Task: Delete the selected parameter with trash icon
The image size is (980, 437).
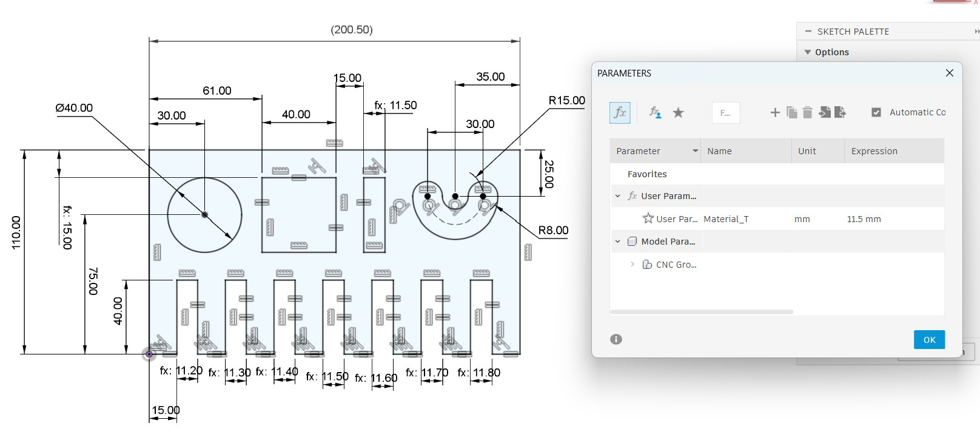Action: tap(807, 112)
